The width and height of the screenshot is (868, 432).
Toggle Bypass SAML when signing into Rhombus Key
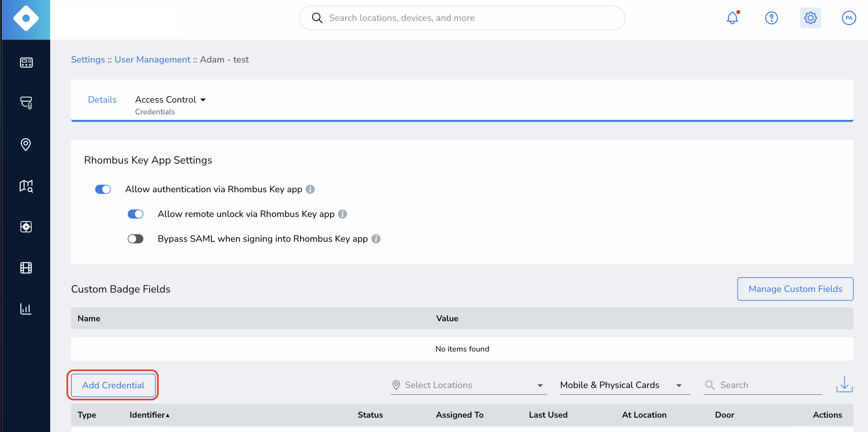point(136,239)
